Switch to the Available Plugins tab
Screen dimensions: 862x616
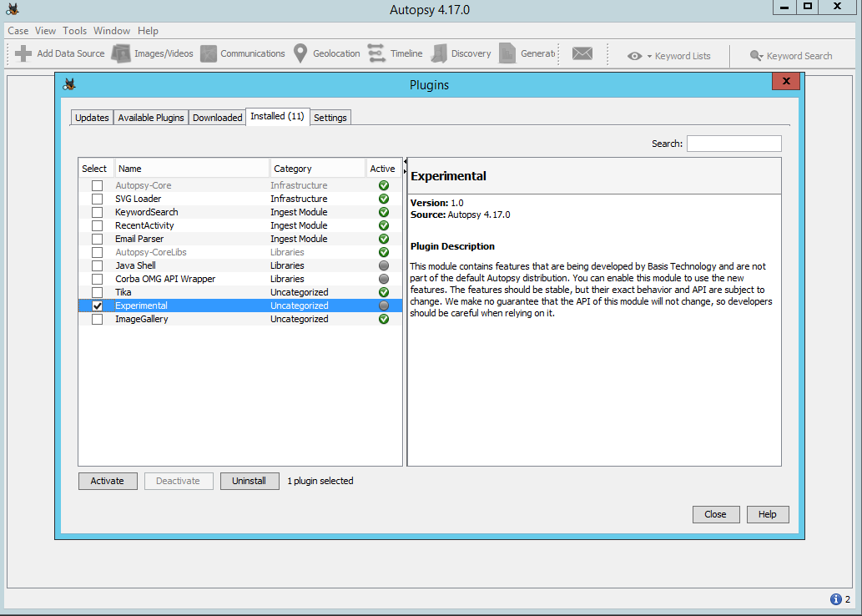tap(151, 118)
